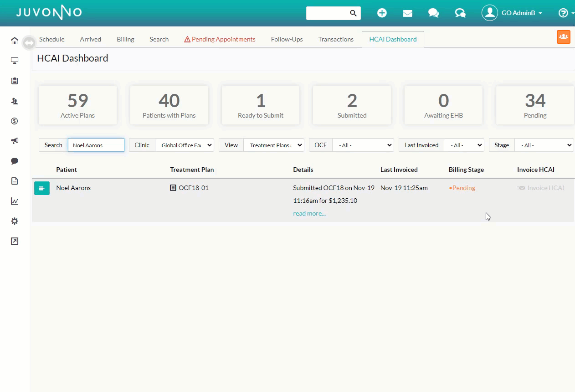Switch to the Arrived tab
Viewport: 575px width, 392px height.
click(x=91, y=39)
